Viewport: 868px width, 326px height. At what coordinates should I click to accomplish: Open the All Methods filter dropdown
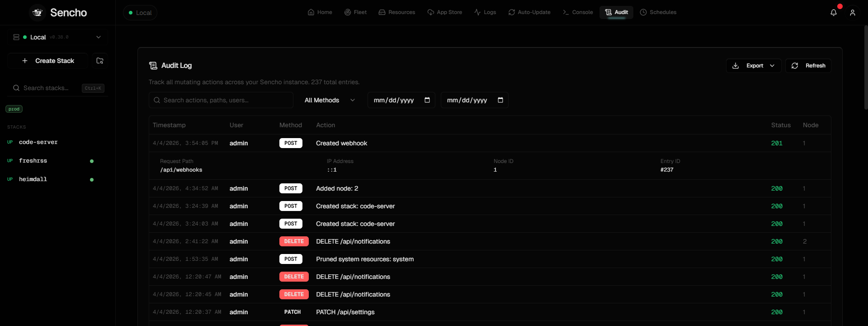(330, 100)
